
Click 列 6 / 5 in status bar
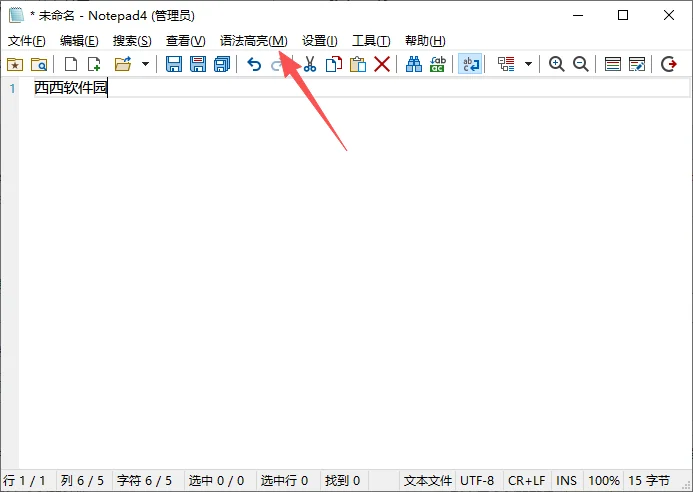[82, 481]
